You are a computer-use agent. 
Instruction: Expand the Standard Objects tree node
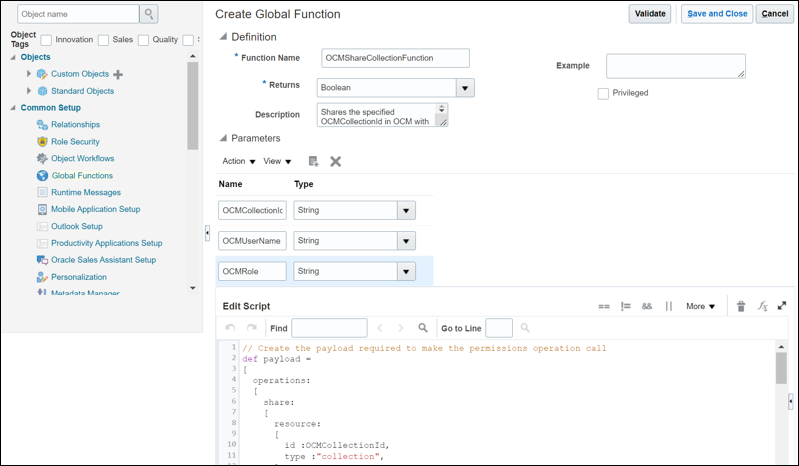[29, 91]
